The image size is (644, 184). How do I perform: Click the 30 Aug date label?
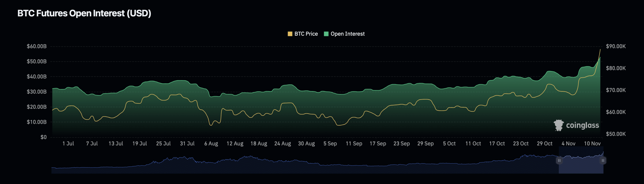click(x=306, y=144)
